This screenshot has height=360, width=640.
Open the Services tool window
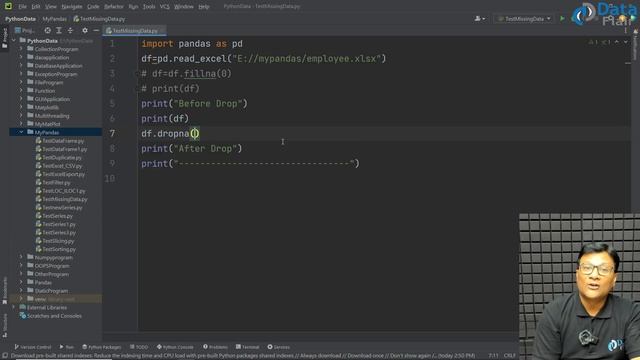tap(278, 347)
